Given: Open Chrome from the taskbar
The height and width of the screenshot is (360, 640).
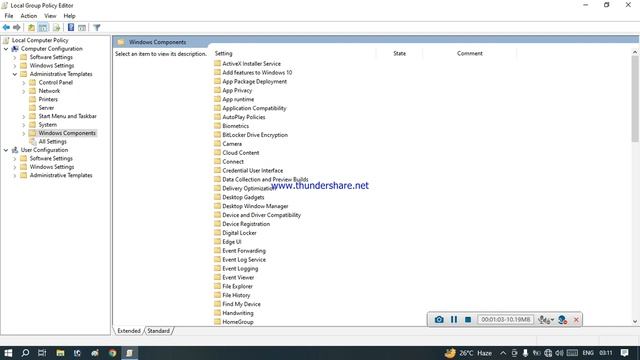Looking at the screenshot, I should click(112, 353).
